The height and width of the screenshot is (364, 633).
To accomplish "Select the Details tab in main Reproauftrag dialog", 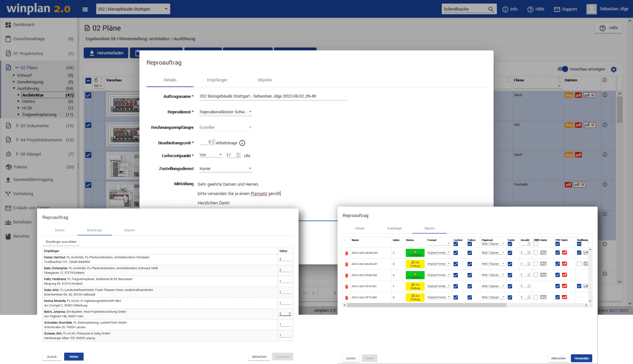I will (170, 80).
